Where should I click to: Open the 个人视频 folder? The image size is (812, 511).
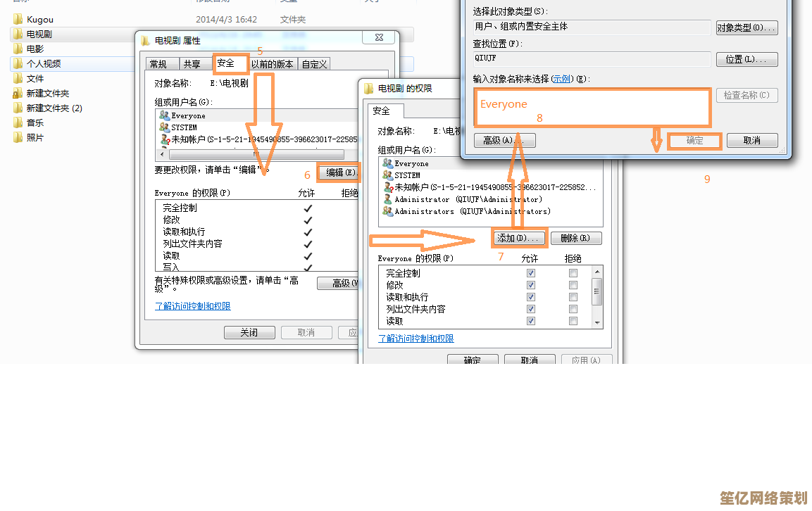click(x=43, y=63)
